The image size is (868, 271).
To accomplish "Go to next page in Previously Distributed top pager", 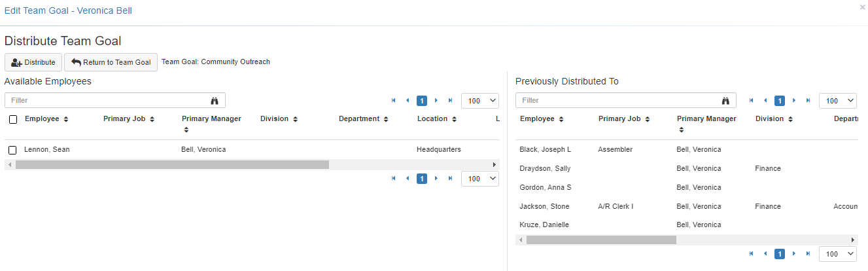I will tap(794, 101).
